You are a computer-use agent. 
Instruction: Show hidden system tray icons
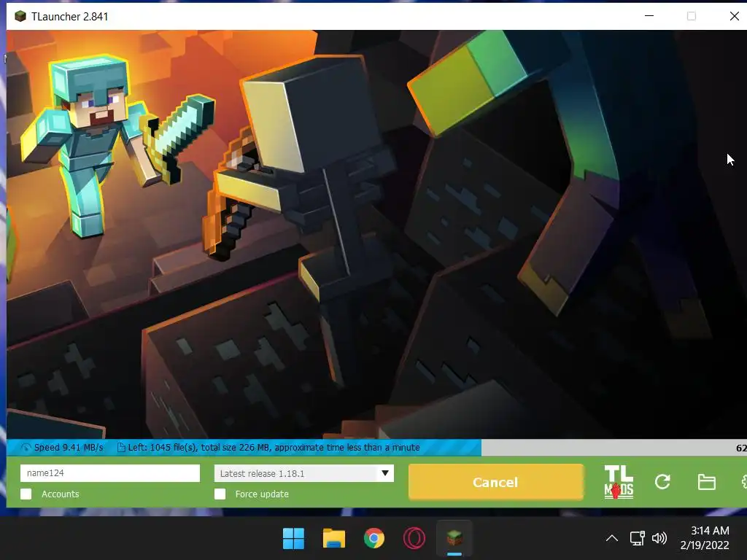click(x=612, y=539)
